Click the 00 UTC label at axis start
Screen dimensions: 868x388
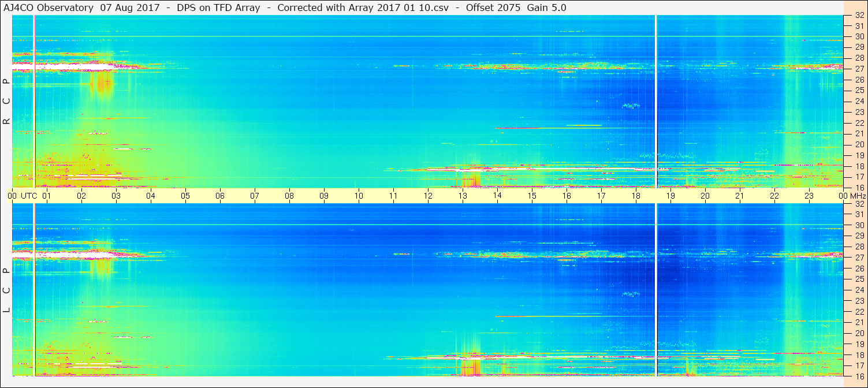tap(22, 196)
